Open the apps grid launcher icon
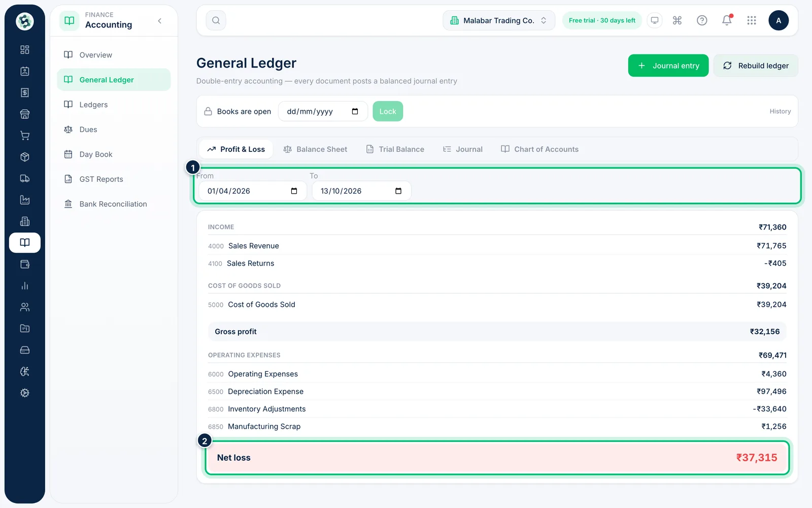The width and height of the screenshot is (812, 508). [x=752, y=20]
